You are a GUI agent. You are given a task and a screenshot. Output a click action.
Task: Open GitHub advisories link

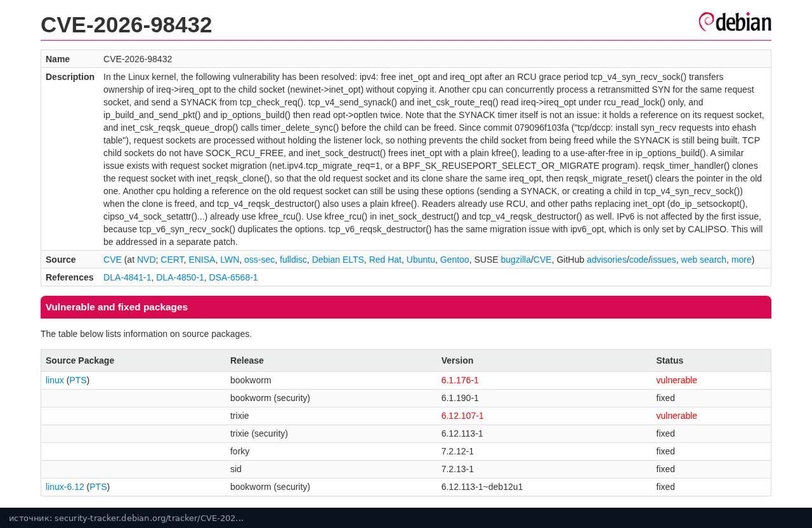(x=606, y=260)
